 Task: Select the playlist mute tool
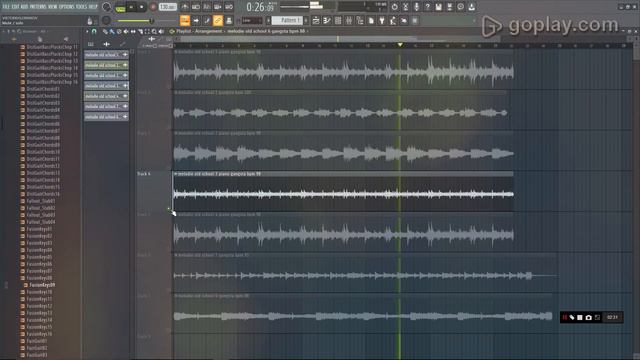[126, 31]
